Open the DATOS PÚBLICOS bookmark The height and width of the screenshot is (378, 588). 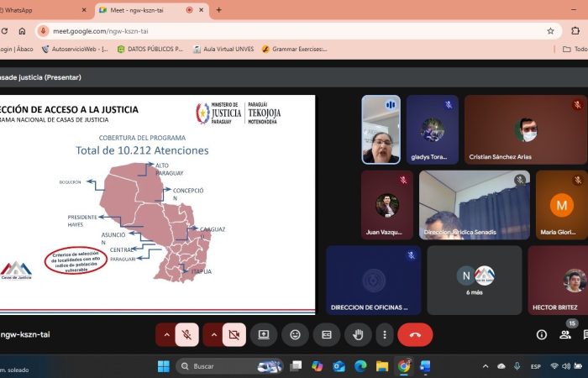pyautogui.click(x=150, y=49)
